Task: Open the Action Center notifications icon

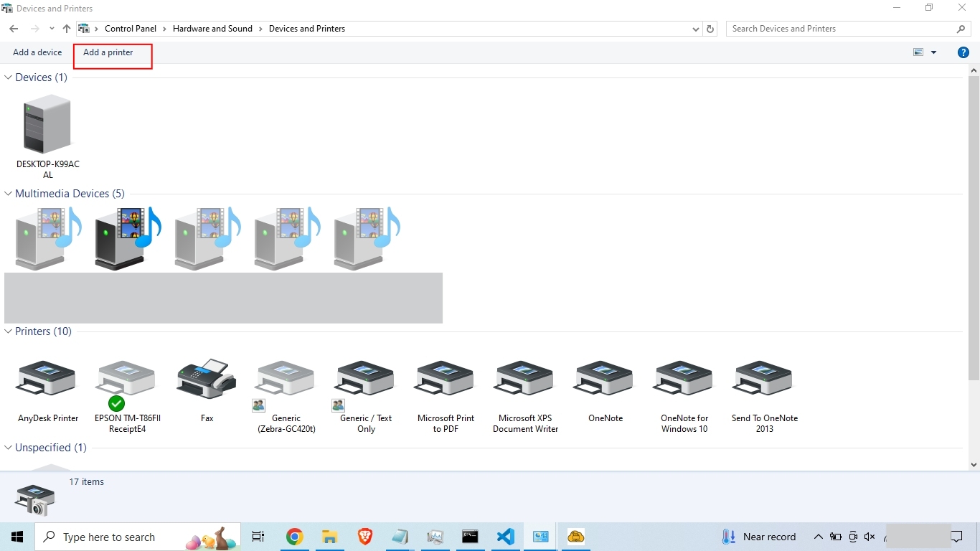Action: (956, 537)
